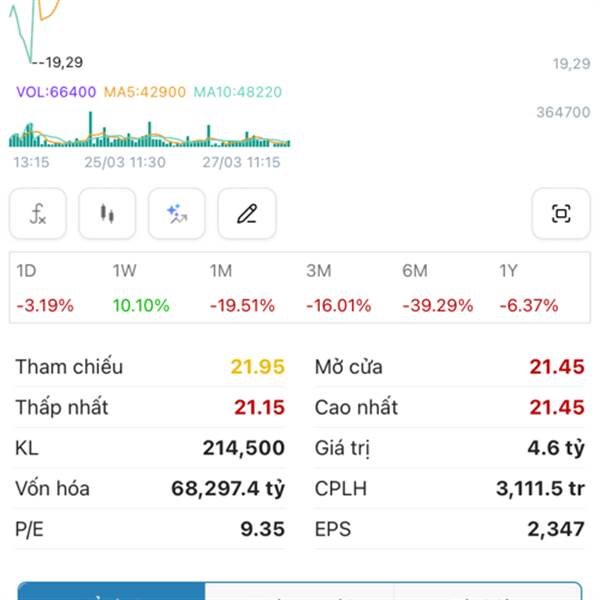The width and height of the screenshot is (600, 600).
Task: Tap the Tham chiếu reference price 21.95
Action: (x=257, y=367)
